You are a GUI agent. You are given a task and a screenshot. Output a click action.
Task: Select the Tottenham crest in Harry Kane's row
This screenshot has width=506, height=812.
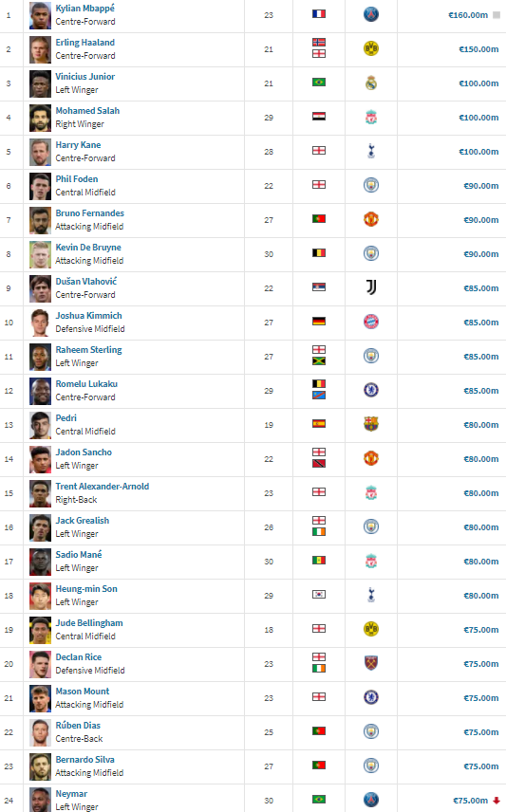[370, 151]
